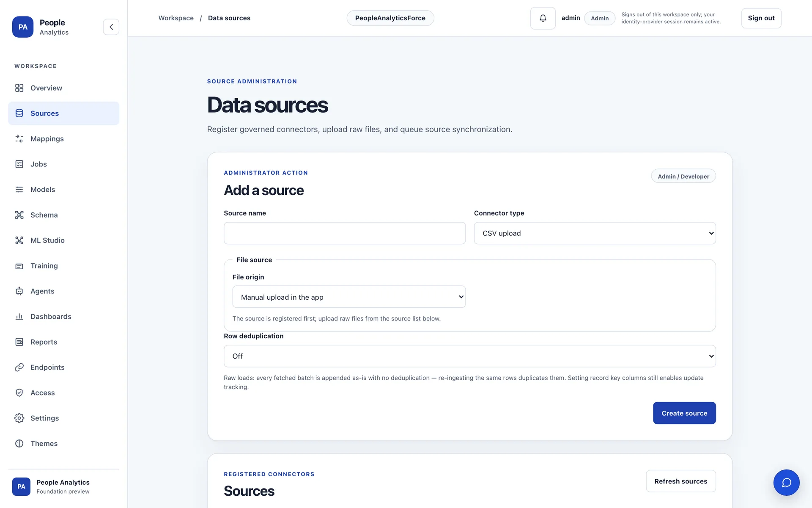812x508 pixels.
Task: Click the Settings gear icon
Action: tap(19, 418)
